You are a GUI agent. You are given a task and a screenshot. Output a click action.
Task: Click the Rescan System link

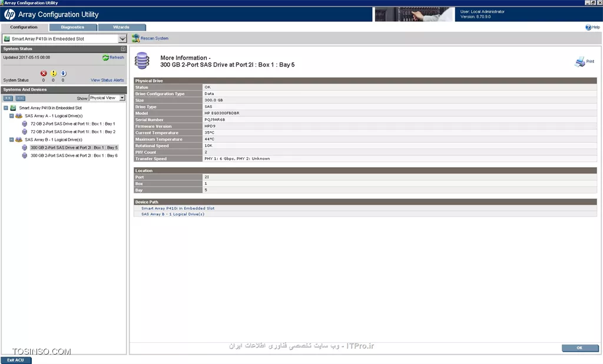[x=155, y=38]
